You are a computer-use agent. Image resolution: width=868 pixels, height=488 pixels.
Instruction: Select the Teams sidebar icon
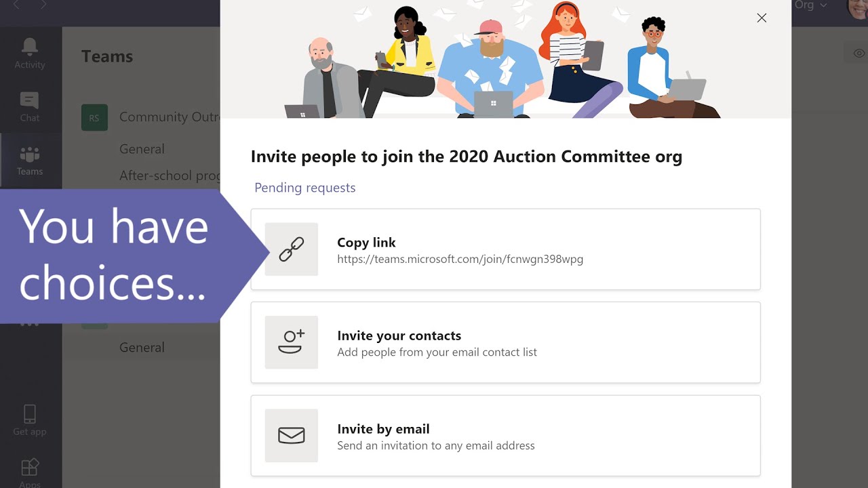(x=30, y=155)
